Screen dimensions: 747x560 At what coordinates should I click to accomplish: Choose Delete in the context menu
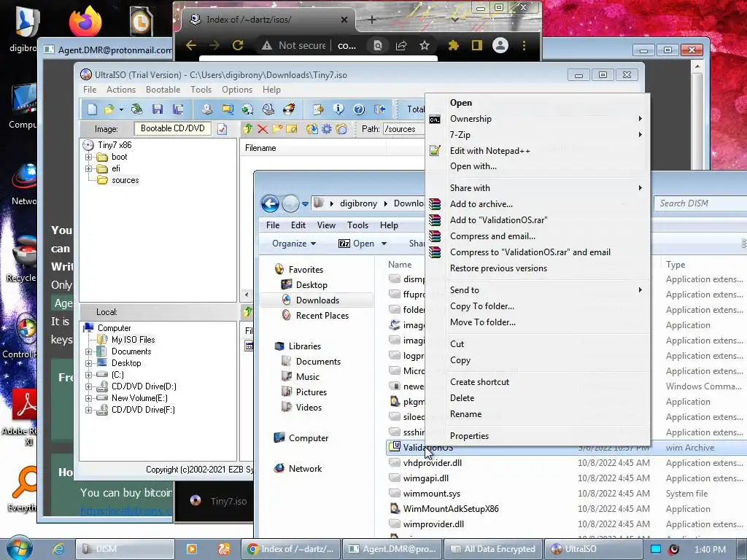coord(538,398)
